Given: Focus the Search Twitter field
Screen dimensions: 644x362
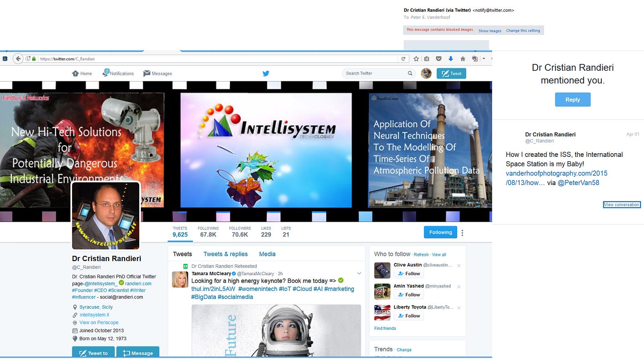Looking at the screenshot, I should pyautogui.click(x=378, y=73).
